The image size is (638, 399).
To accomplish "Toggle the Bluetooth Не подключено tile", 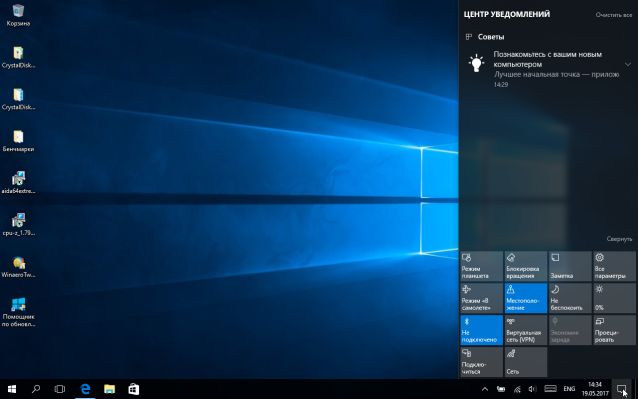I will tap(481, 330).
